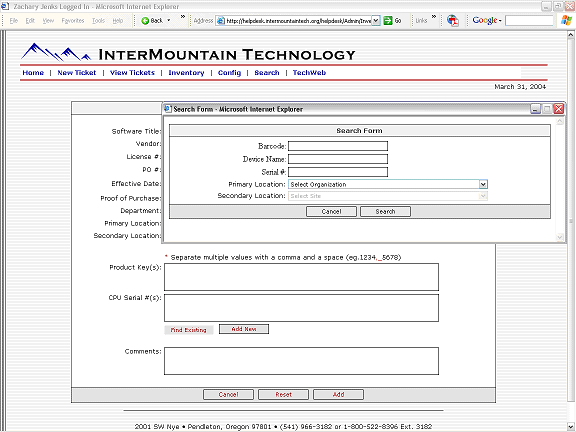The width and height of the screenshot is (576, 432).
Task: Open the New Ticket link
Action: (76, 73)
